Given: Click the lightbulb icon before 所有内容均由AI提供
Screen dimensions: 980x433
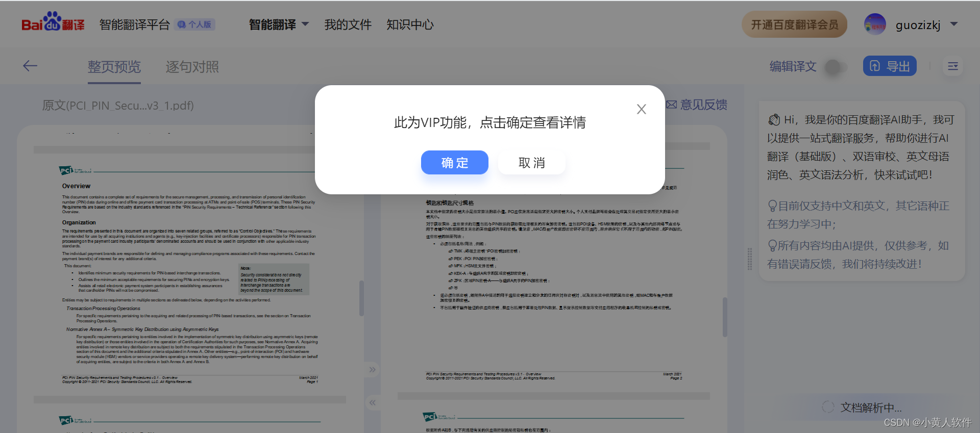Looking at the screenshot, I should 772,246.
